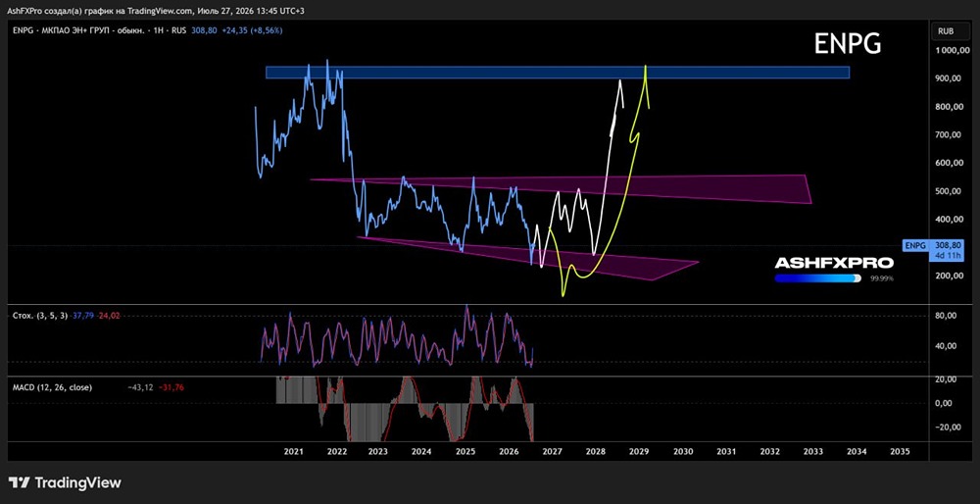The width and height of the screenshot is (980, 504).
Task: Click the 2026 label on time axis
Action: pos(509,451)
